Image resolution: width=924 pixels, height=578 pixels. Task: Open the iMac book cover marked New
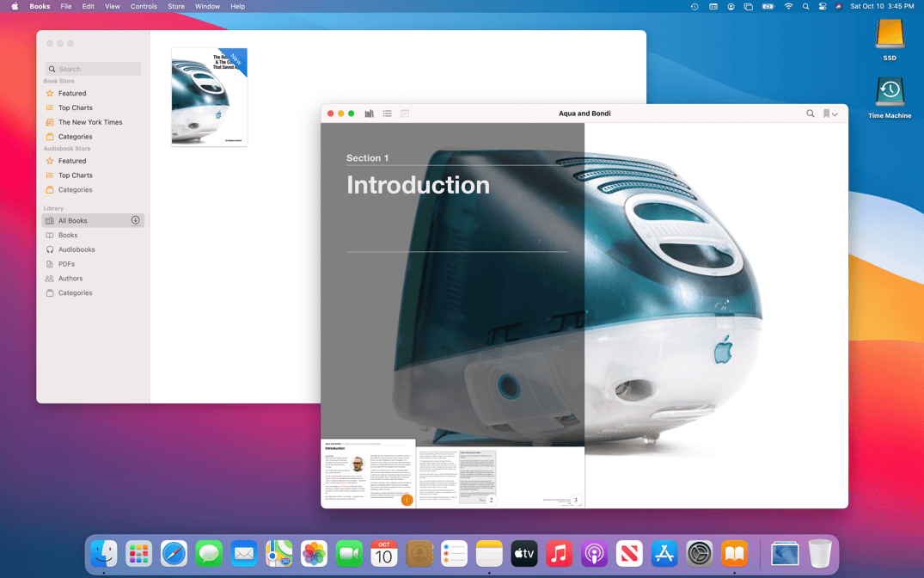209,96
